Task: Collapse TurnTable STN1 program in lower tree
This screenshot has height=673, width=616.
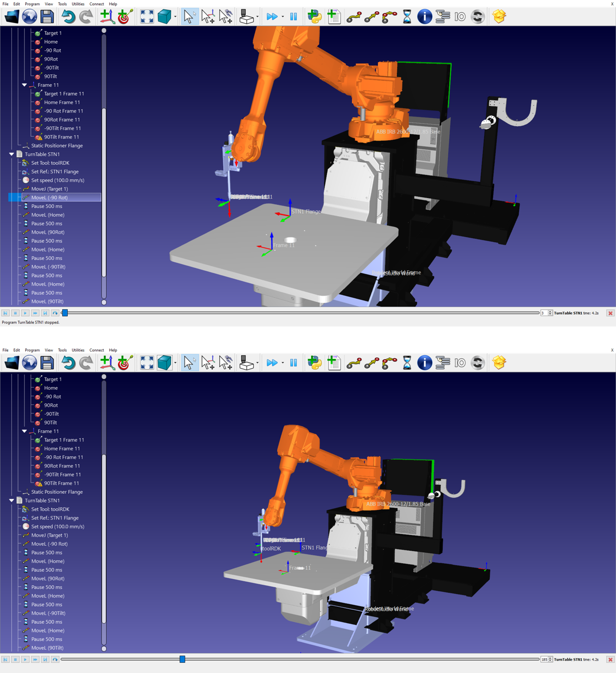Action: (11, 501)
